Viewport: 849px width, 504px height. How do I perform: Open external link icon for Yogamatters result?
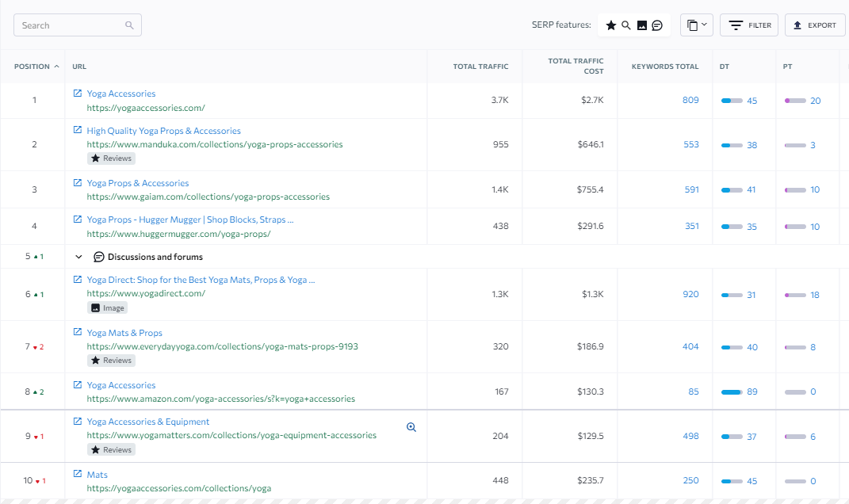pyautogui.click(x=78, y=421)
